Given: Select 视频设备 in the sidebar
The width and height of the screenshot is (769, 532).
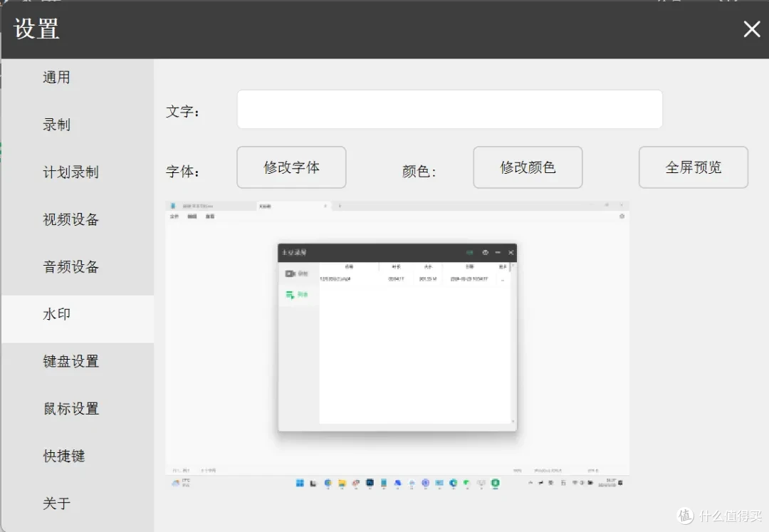Looking at the screenshot, I should pos(70,219).
